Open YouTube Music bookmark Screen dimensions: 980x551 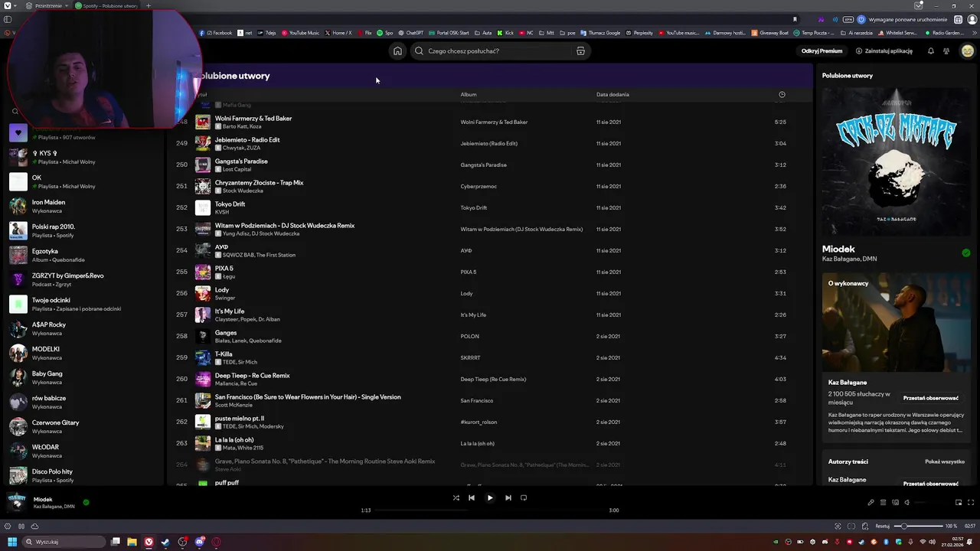[300, 33]
